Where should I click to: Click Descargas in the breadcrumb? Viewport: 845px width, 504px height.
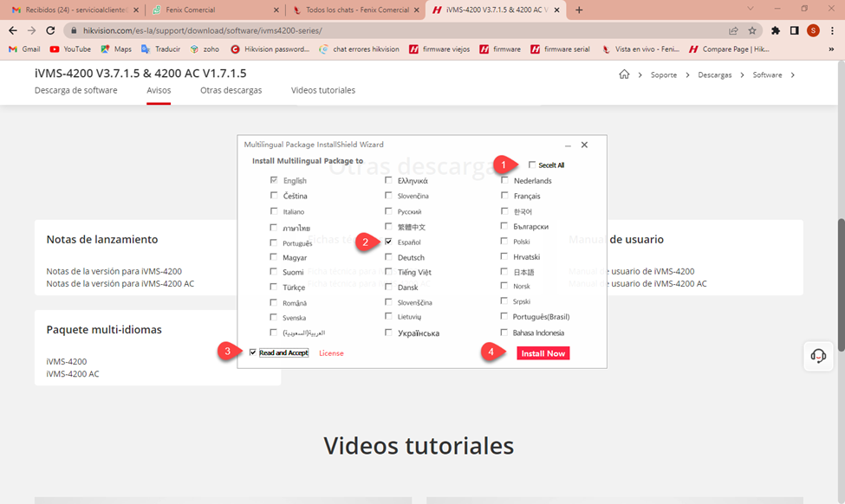[715, 74]
